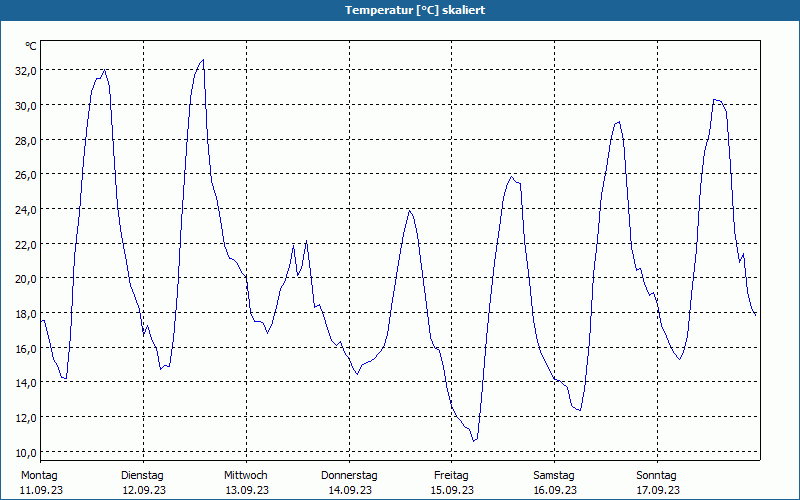Click the Dienstag day label
This screenshot has height=500, width=800.
(x=142, y=476)
